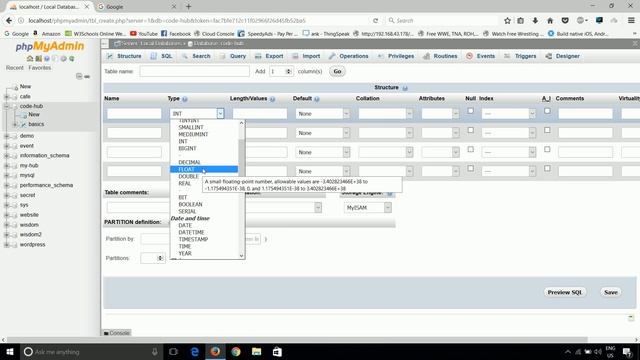Open the MyISAM storage engine dropdown
This screenshot has height=360, width=640.
(x=367, y=208)
